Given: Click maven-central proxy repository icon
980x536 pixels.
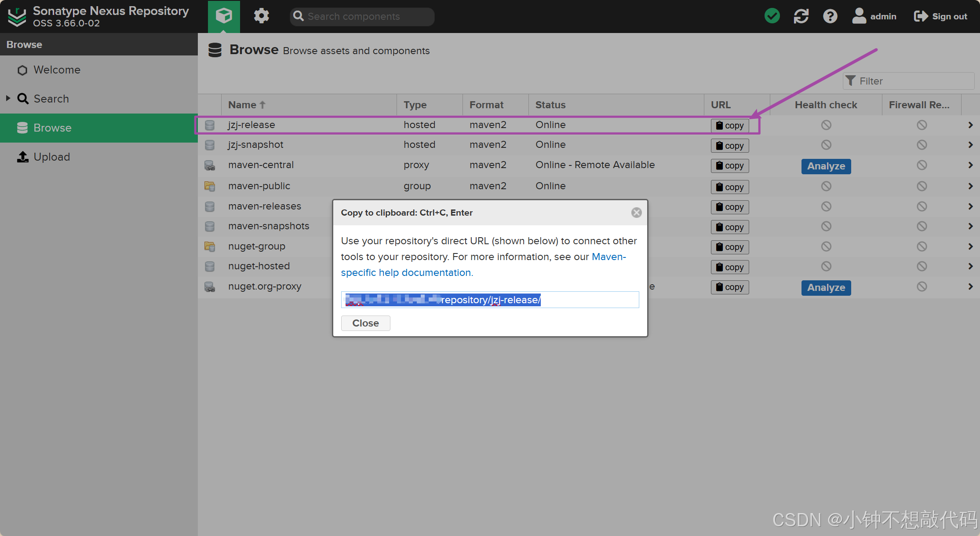Looking at the screenshot, I should [x=210, y=165].
